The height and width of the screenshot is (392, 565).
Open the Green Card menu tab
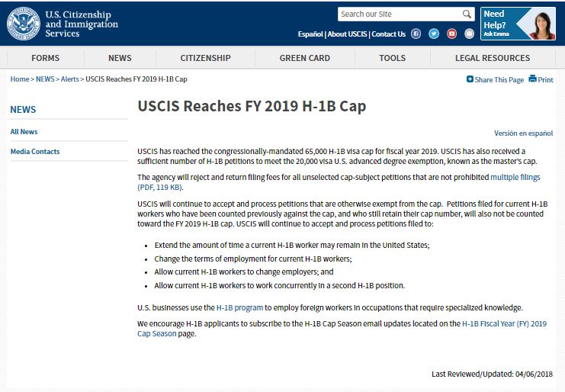click(304, 58)
